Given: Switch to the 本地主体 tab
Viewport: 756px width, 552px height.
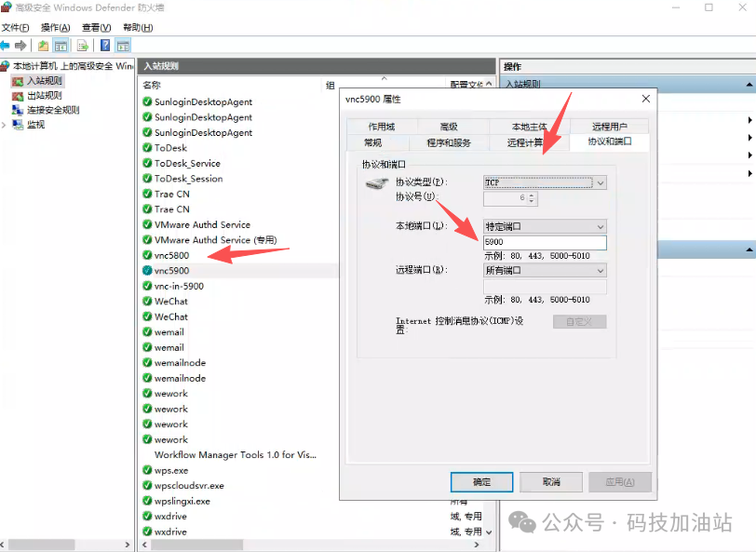Looking at the screenshot, I should point(529,127).
